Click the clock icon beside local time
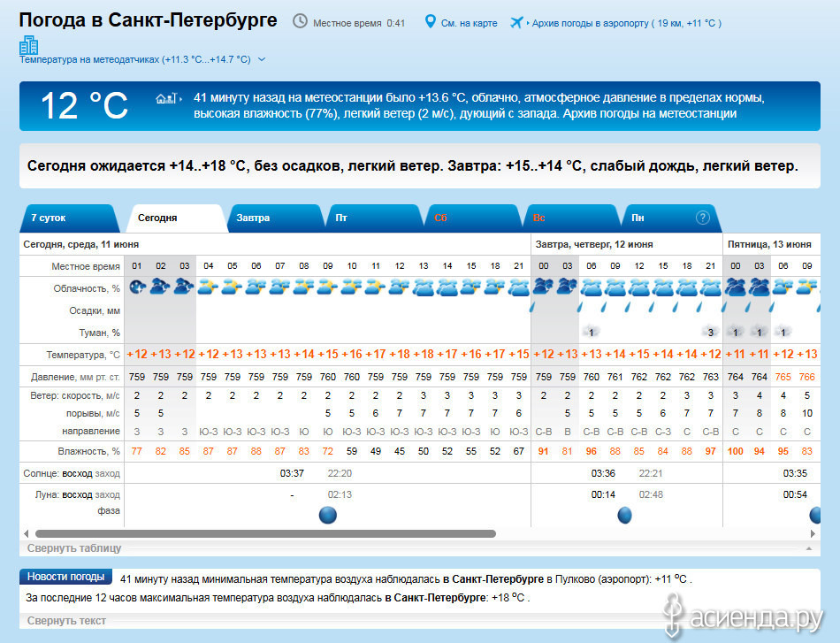The width and height of the screenshot is (840, 643). point(300,21)
